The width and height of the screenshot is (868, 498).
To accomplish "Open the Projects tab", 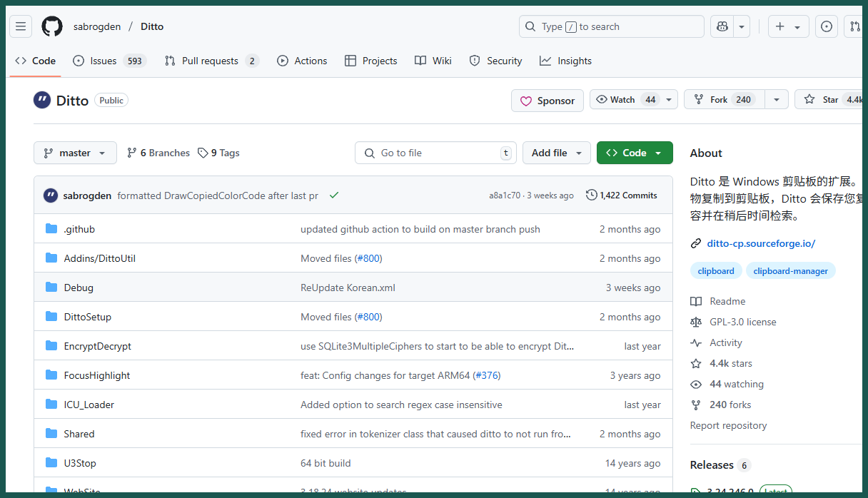I will pyautogui.click(x=370, y=61).
